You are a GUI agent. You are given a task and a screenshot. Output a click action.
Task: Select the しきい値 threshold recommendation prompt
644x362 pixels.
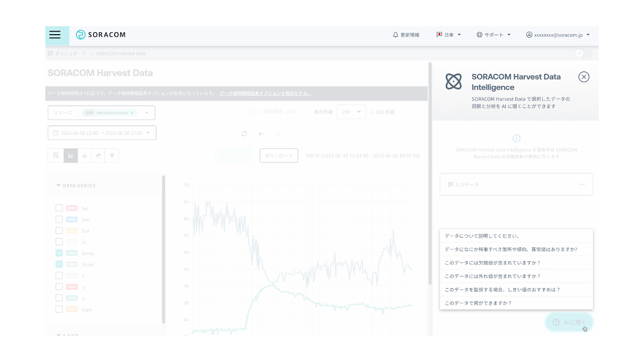coord(516,290)
